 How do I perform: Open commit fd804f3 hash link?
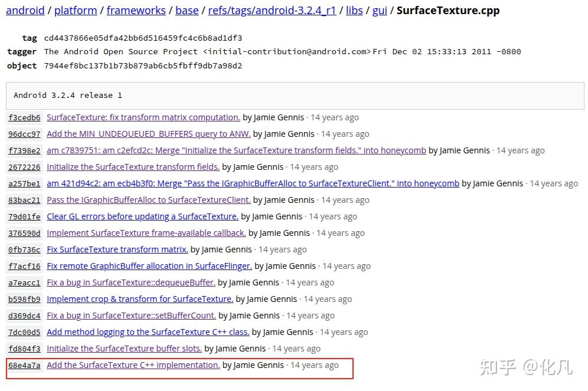pyautogui.click(x=24, y=349)
